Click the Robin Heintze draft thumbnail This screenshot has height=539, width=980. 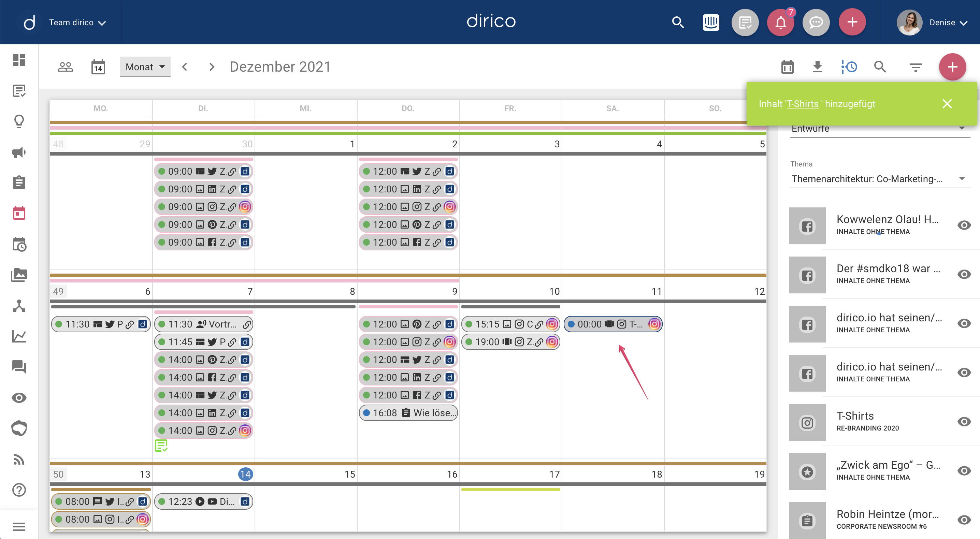[807, 520]
